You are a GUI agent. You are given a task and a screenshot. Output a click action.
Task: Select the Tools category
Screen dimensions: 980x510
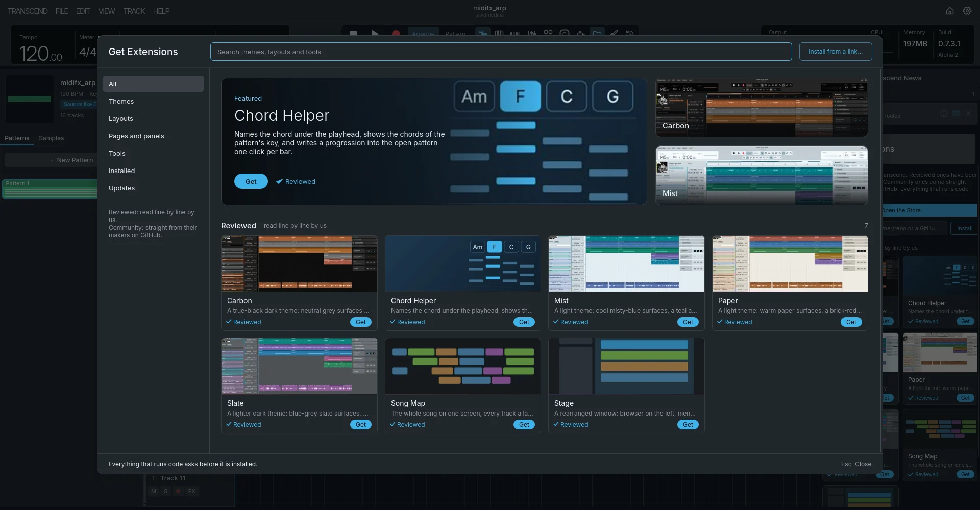pyautogui.click(x=153, y=153)
